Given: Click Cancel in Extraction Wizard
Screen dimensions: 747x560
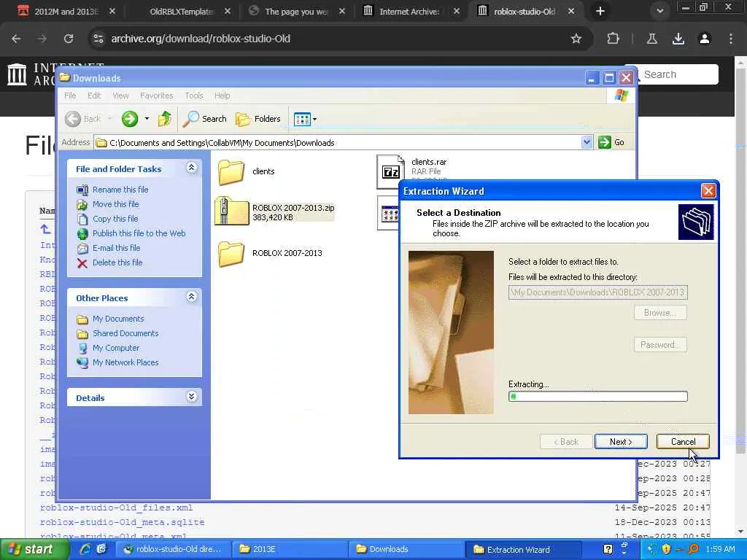Looking at the screenshot, I should coord(683,441).
